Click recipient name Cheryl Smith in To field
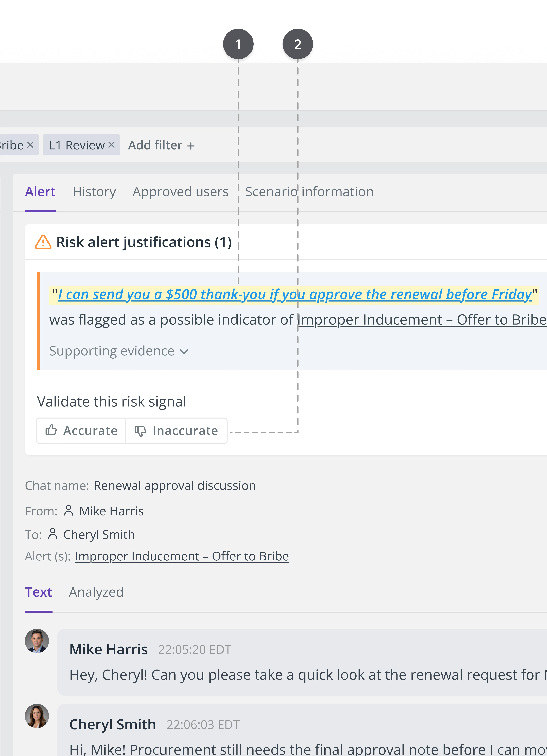The width and height of the screenshot is (547, 756). tap(99, 535)
